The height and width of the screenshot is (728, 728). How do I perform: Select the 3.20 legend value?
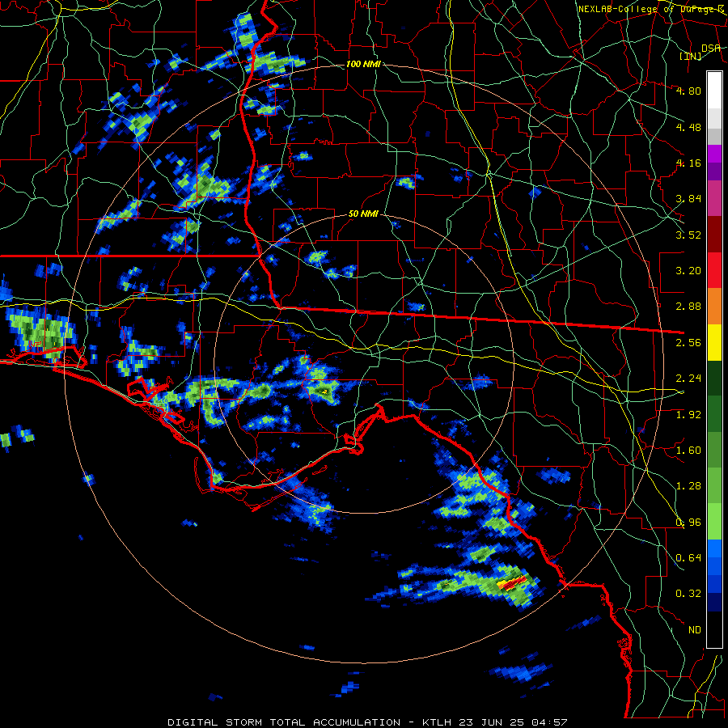pos(688,271)
